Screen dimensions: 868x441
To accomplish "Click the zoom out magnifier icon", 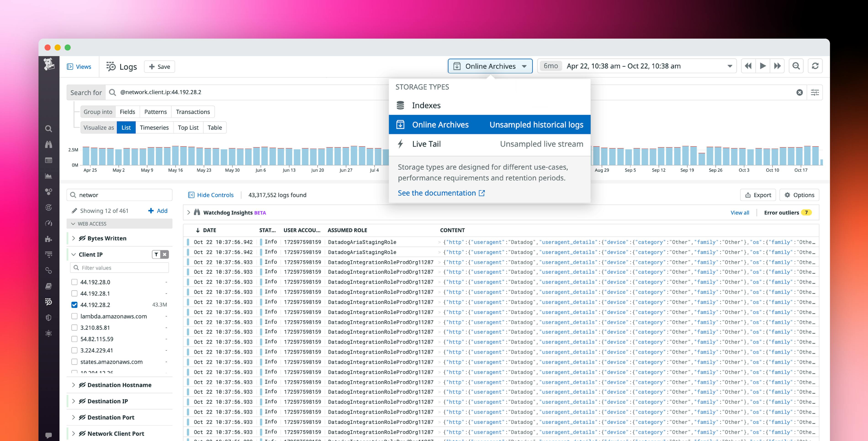I will (796, 66).
